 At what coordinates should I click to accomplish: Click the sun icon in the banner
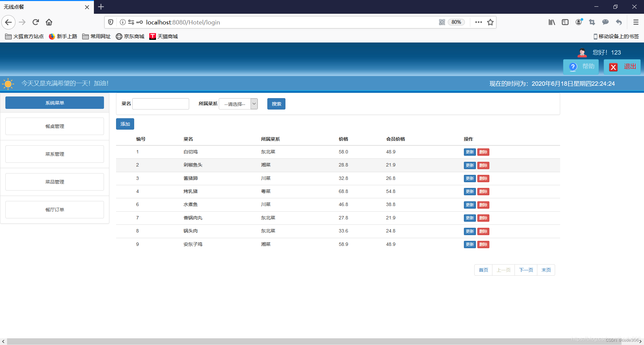[8, 84]
